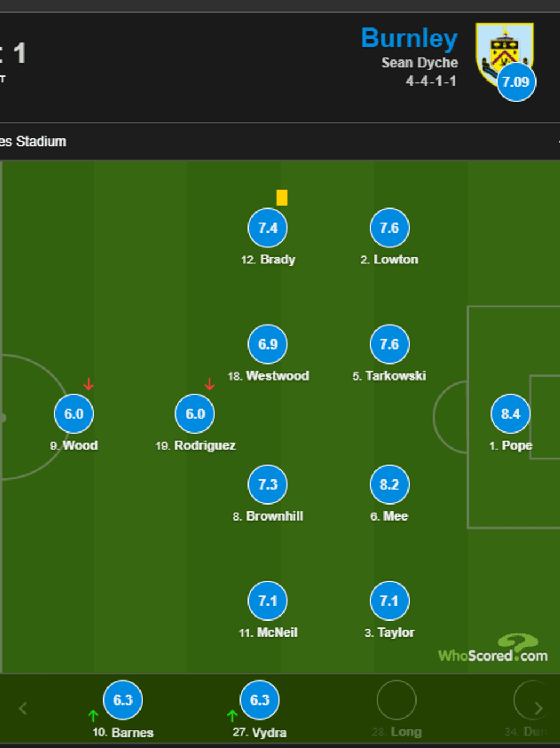Select substitute Barnes' 6.3 rating
Viewport: 560px width, 748px height.
tap(123, 700)
